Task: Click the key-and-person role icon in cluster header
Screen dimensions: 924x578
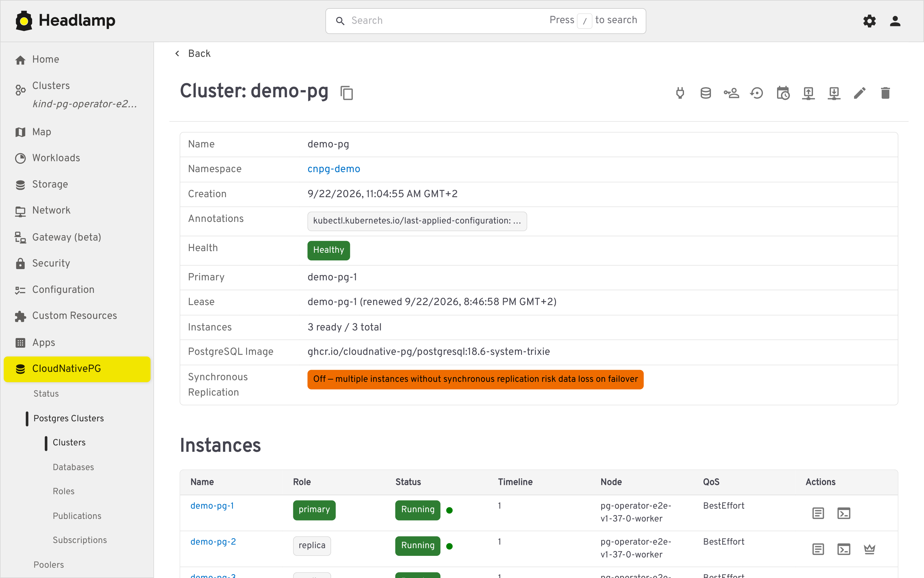Action: (731, 93)
